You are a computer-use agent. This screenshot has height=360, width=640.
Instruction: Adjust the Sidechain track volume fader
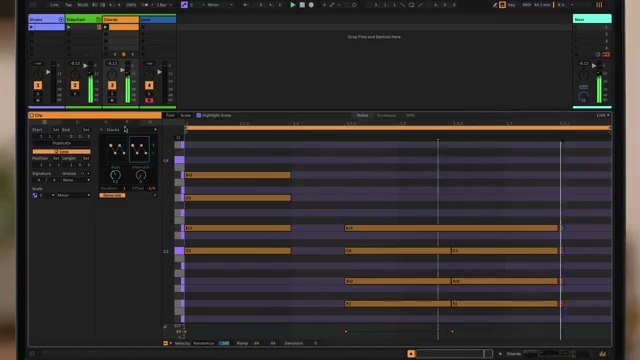85,65
